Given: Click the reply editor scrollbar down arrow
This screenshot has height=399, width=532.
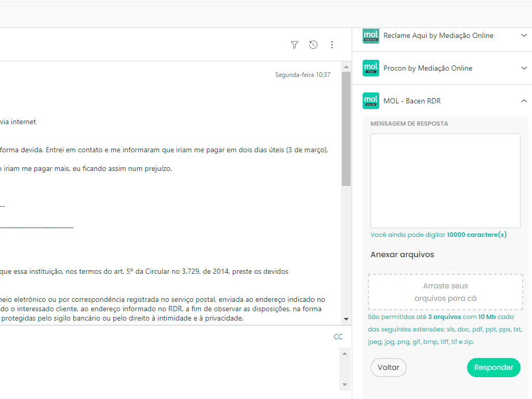Looking at the screenshot, I should pyautogui.click(x=344, y=385).
